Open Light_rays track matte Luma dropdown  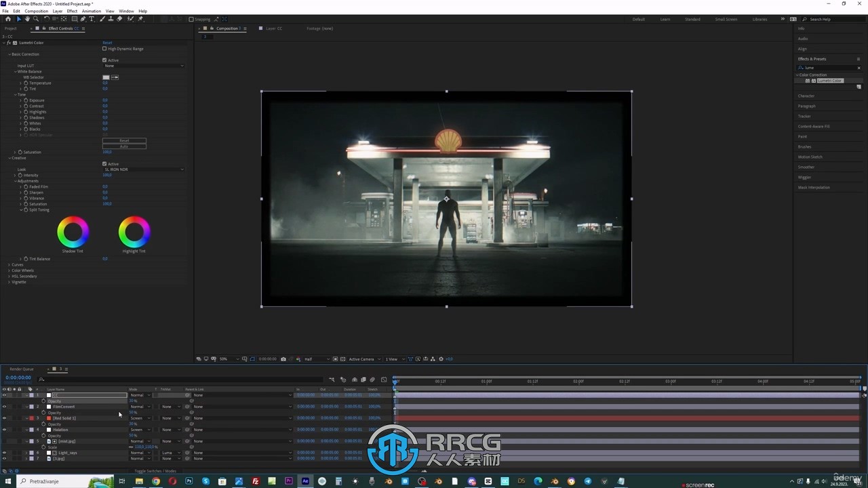(171, 453)
